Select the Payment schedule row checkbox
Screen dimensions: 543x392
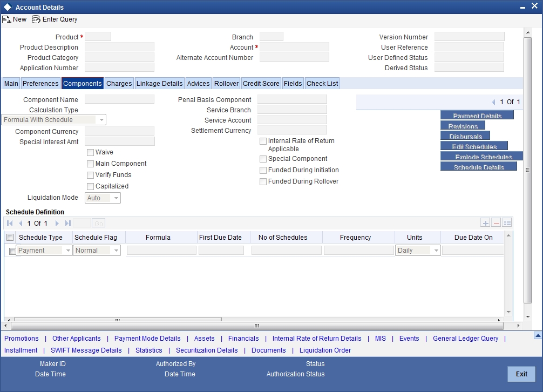(12, 251)
